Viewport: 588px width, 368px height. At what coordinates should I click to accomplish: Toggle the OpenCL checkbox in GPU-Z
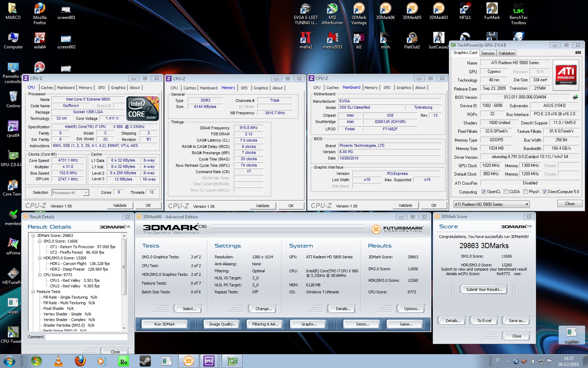point(484,192)
